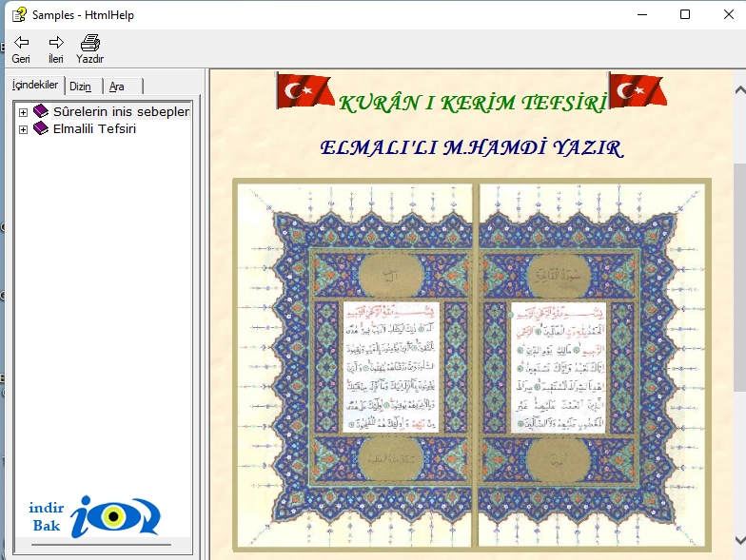This screenshot has height=560, width=746.
Task: Click the Sûrelerin inis sebepleri book icon
Action: [x=41, y=111]
